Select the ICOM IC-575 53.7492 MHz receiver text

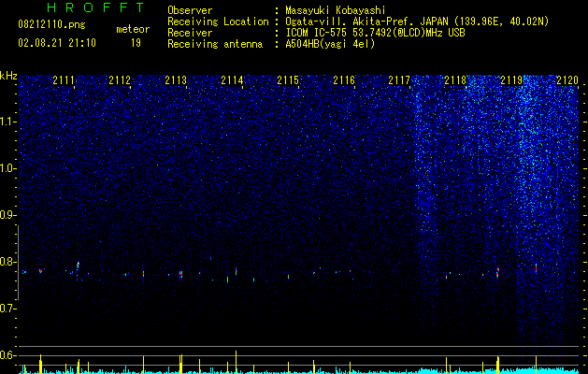[x=375, y=33]
